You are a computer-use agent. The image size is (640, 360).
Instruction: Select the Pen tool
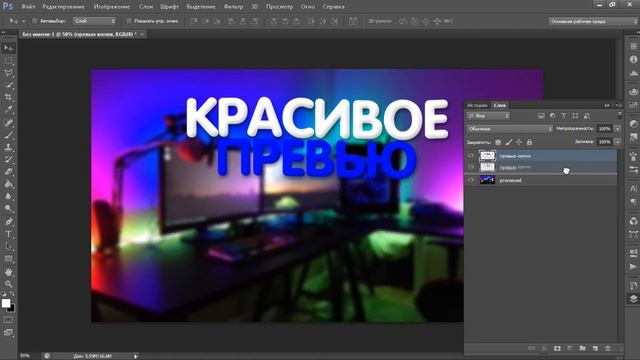point(8,222)
